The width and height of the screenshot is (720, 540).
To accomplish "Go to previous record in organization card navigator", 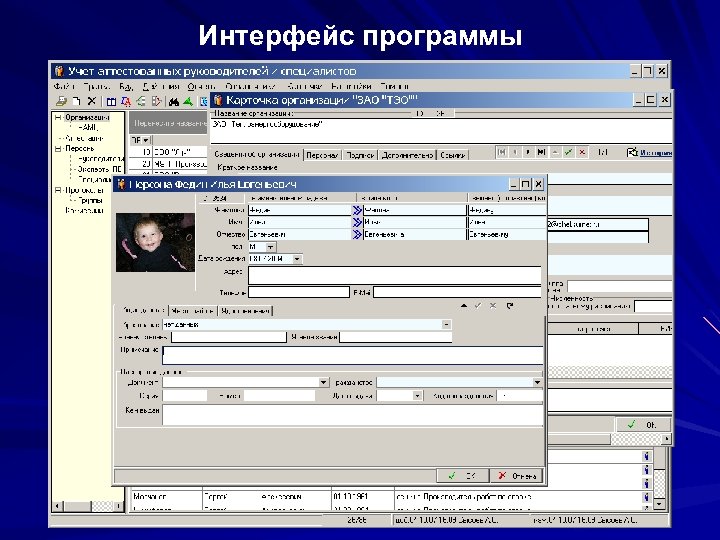I will tap(515, 152).
